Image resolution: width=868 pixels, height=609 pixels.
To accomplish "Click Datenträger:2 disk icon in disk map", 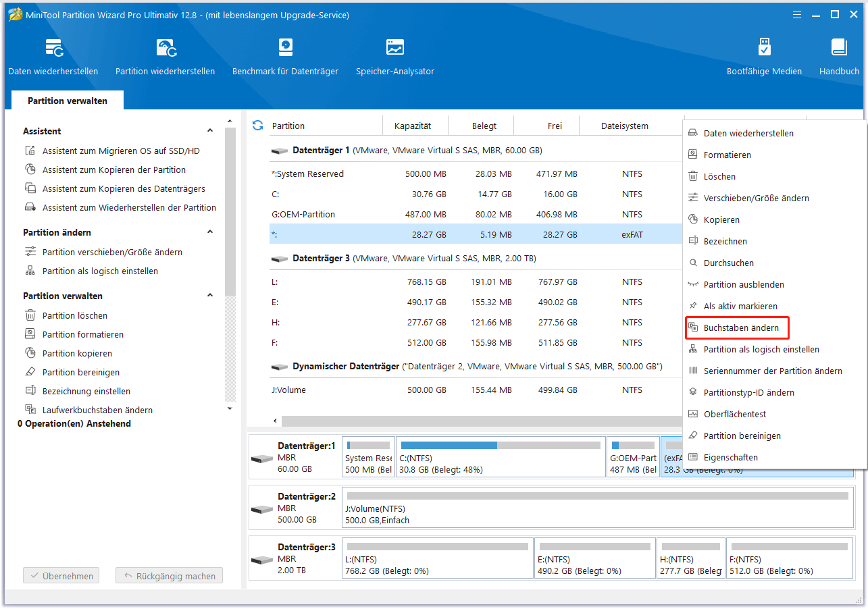I will pyautogui.click(x=261, y=508).
